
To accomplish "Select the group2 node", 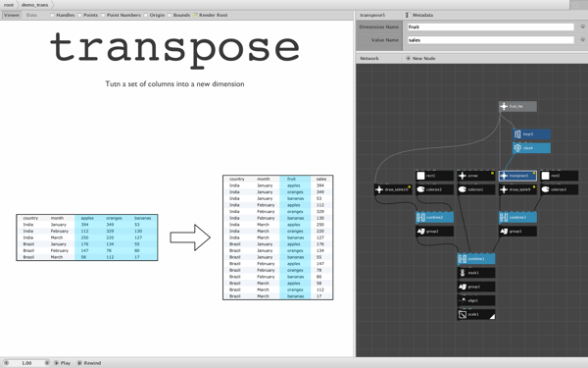I will point(434,231).
